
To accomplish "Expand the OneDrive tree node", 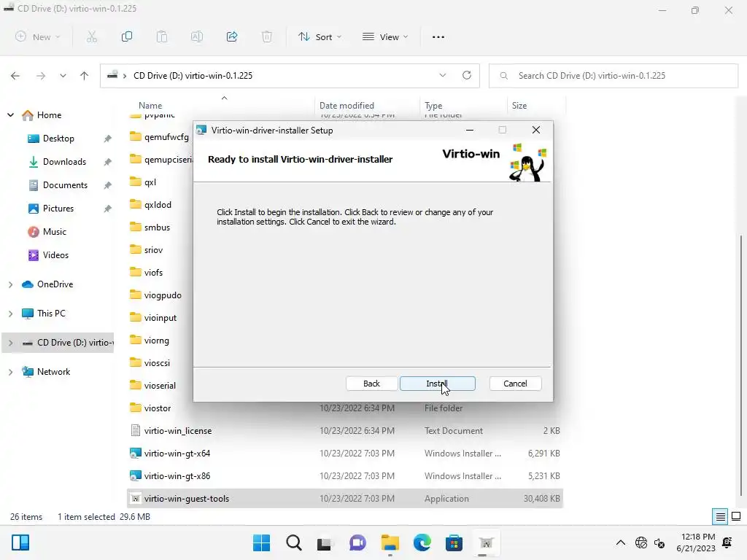I will click(10, 284).
